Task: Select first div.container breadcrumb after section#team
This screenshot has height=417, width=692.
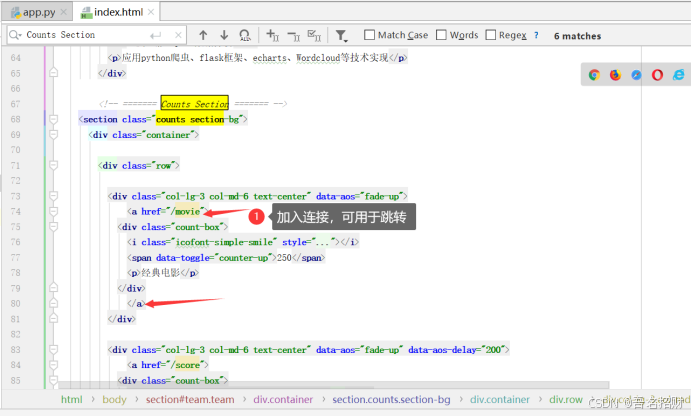Action: [x=283, y=400]
